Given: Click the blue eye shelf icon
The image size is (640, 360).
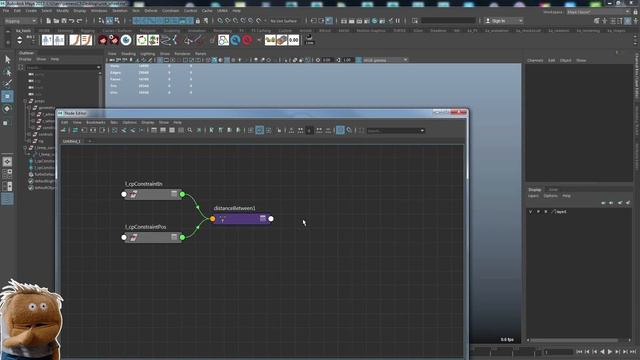Looking at the screenshot, I should tap(126, 40).
